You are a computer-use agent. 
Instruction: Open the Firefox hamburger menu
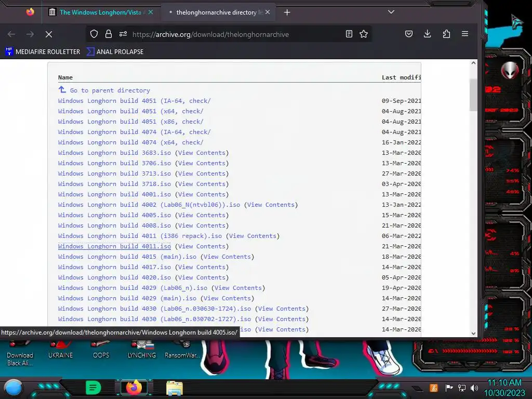pyautogui.click(x=465, y=34)
